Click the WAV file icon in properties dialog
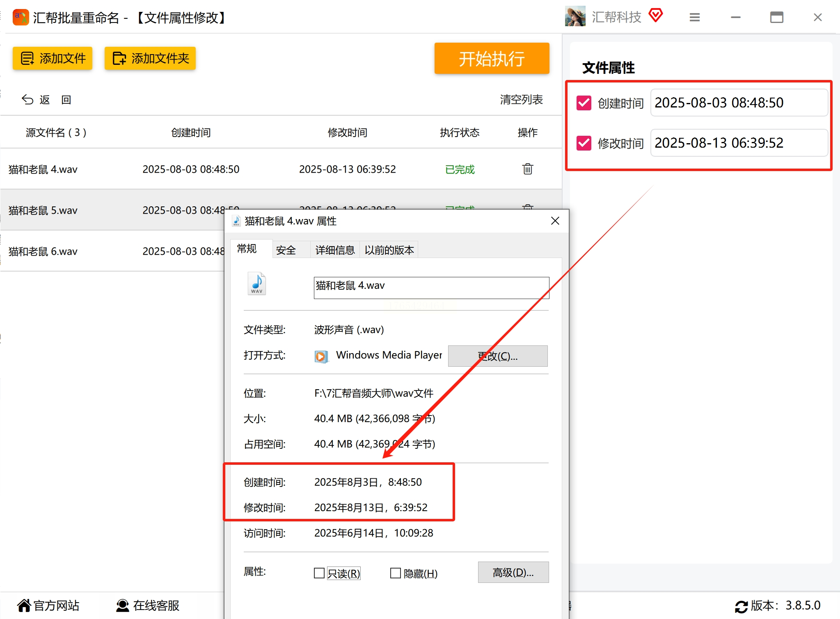This screenshot has height=619, width=840. pyautogui.click(x=257, y=283)
